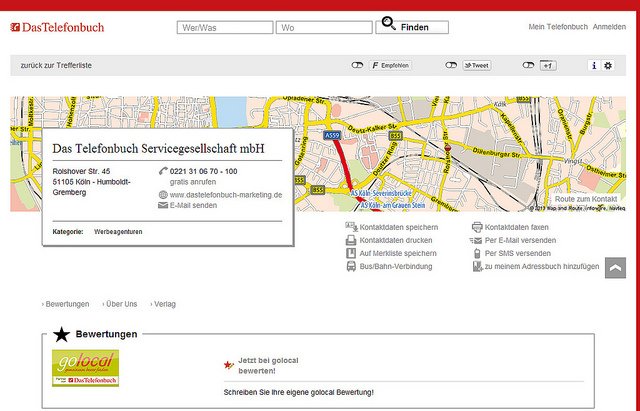Enable the Tweet toggle switch
This screenshot has width=640, height=411.
451,65
